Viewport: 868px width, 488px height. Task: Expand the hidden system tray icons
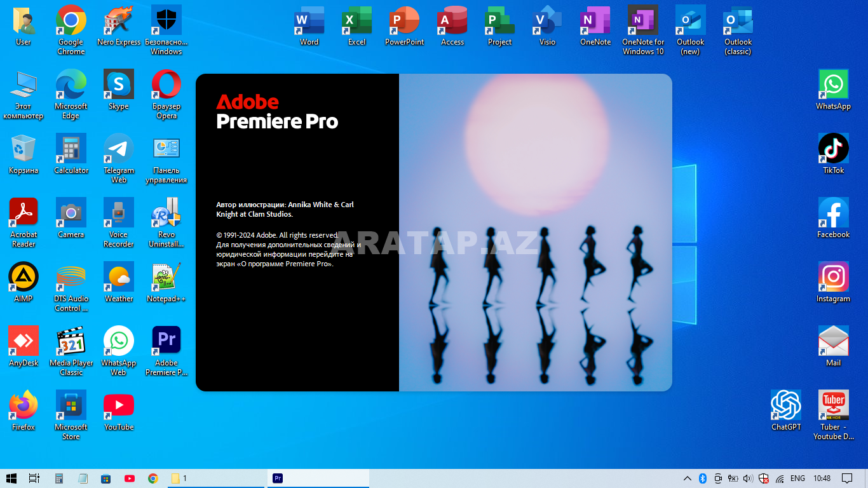tap(687, 478)
